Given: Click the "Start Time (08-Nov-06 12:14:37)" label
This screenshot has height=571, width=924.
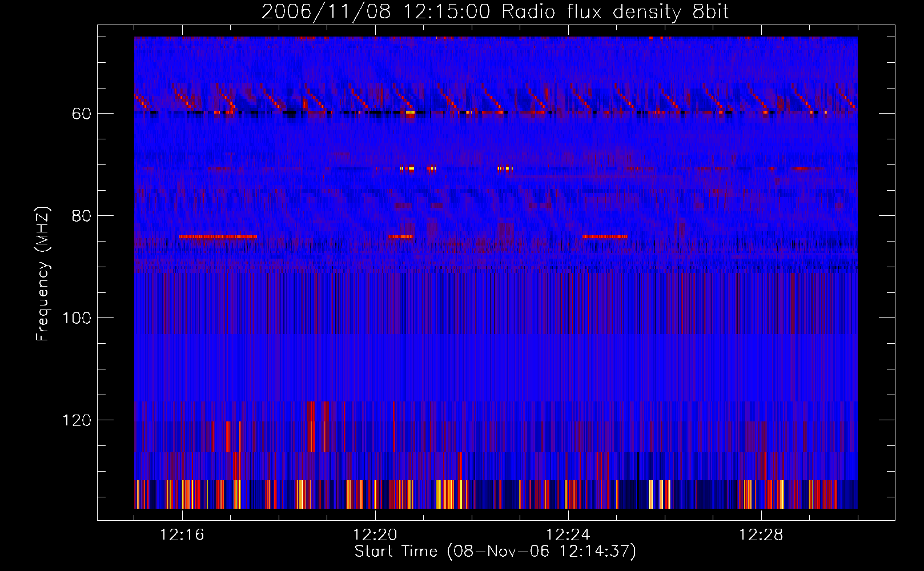Looking at the screenshot, I should pyautogui.click(x=495, y=552).
